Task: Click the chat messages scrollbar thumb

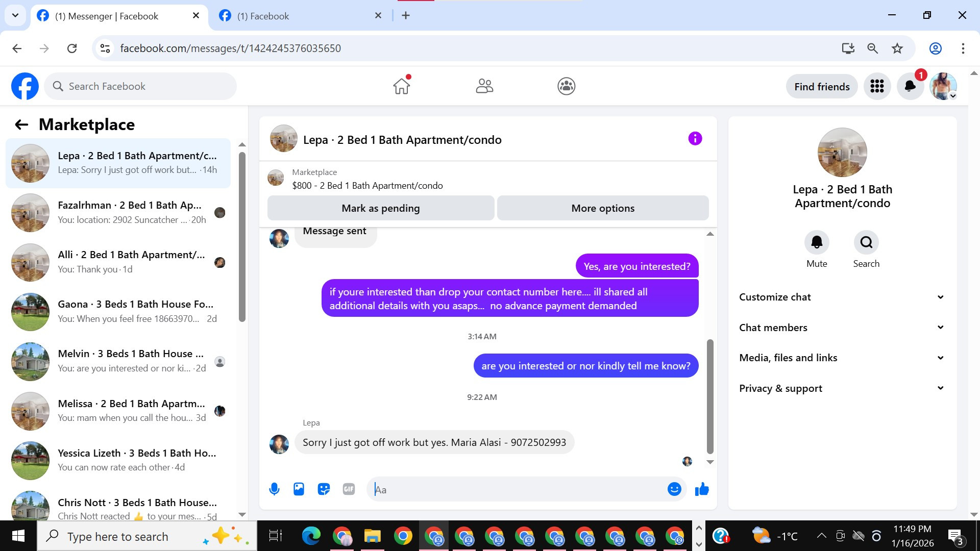Action: pyautogui.click(x=709, y=395)
